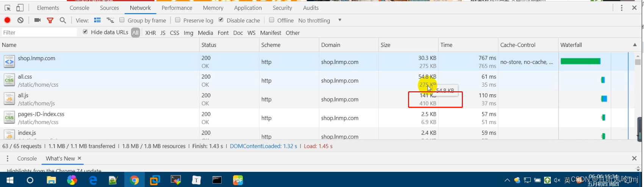Filter requests by CSS
Image resolution: width=644 pixels, height=187 pixels.
(175, 33)
